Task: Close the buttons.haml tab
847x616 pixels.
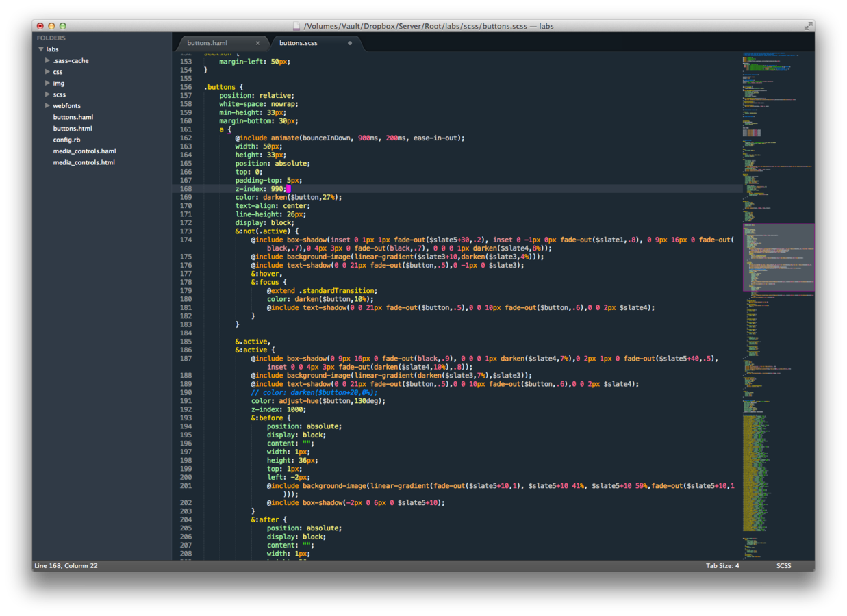Action: (x=257, y=43)
